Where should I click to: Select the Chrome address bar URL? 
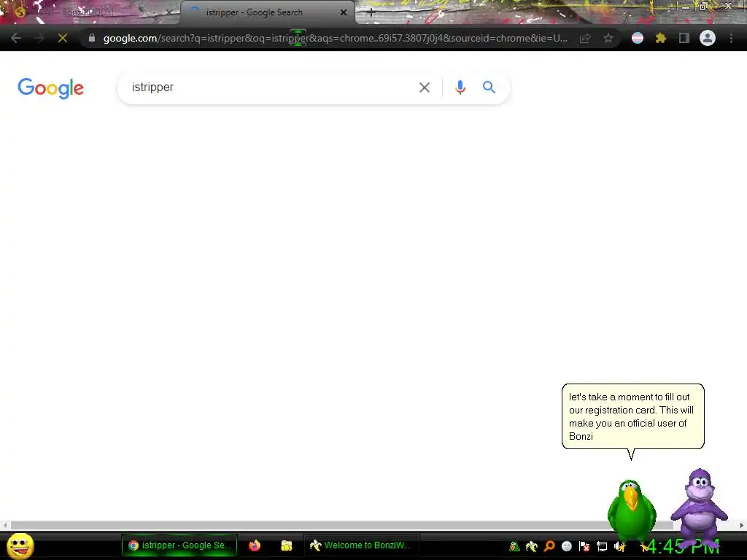(336, 38)
